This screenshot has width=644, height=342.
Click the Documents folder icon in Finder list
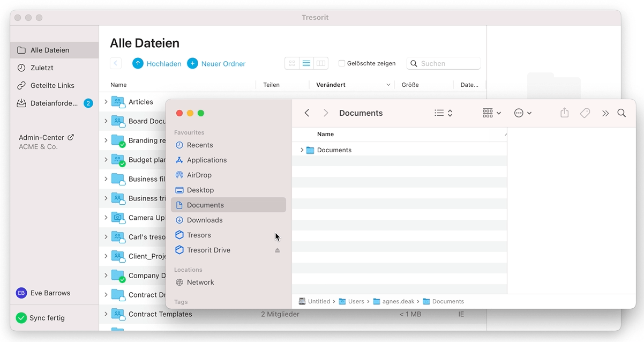click(310, 150)
